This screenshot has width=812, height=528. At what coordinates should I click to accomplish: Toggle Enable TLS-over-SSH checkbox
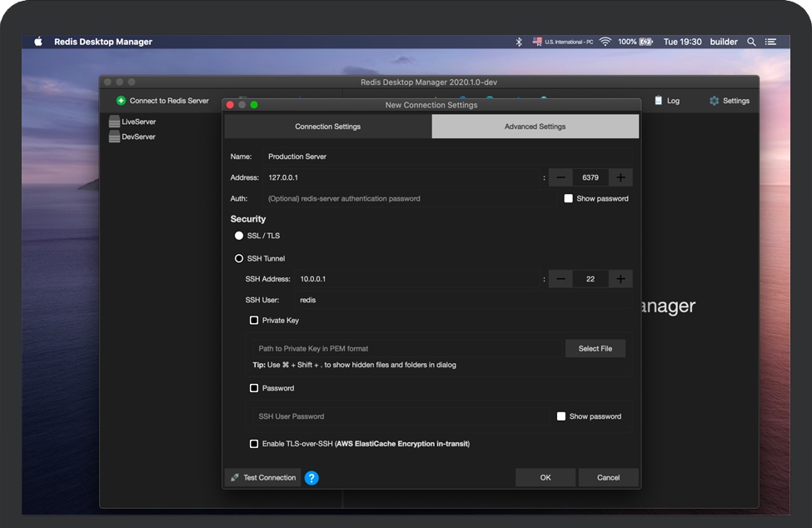pos(255,444)
